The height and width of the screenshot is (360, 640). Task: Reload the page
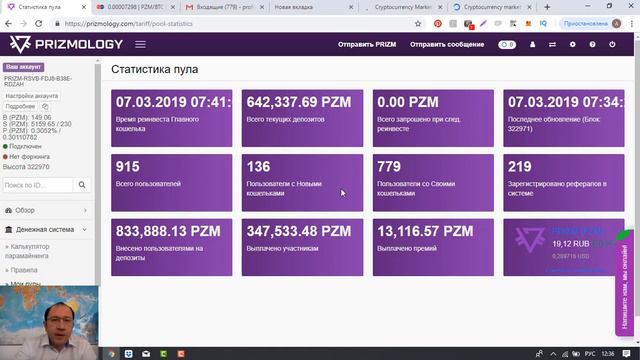pos(38,24)
